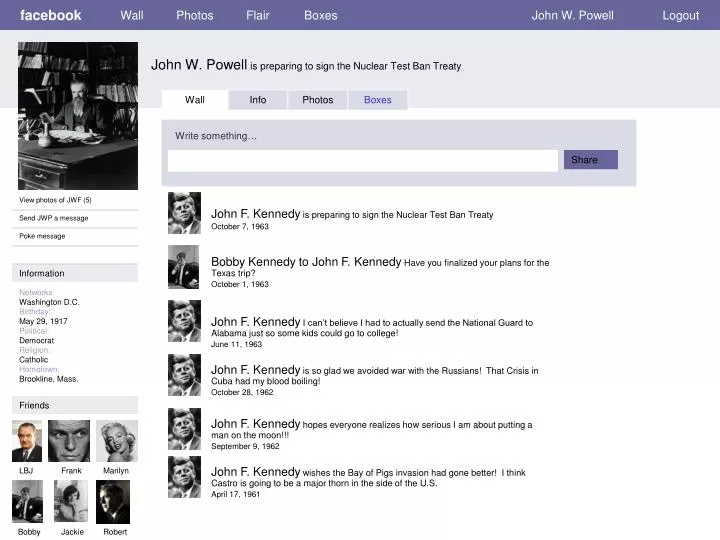
Task: Click John F. Kennedy name on October 28 post
Action: (255, 370)
